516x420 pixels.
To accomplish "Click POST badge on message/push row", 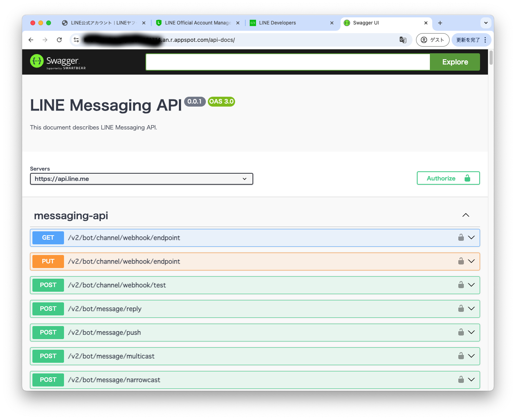I will coord(48,332).
